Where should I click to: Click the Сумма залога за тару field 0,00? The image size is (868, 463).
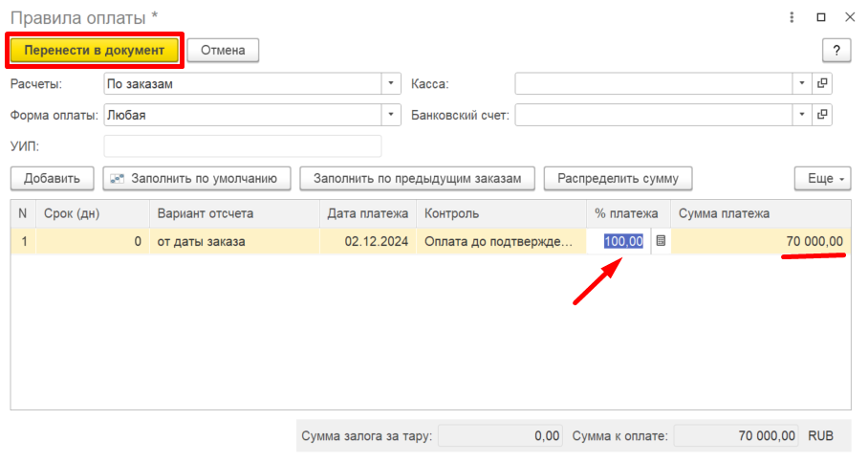(500, 436)
